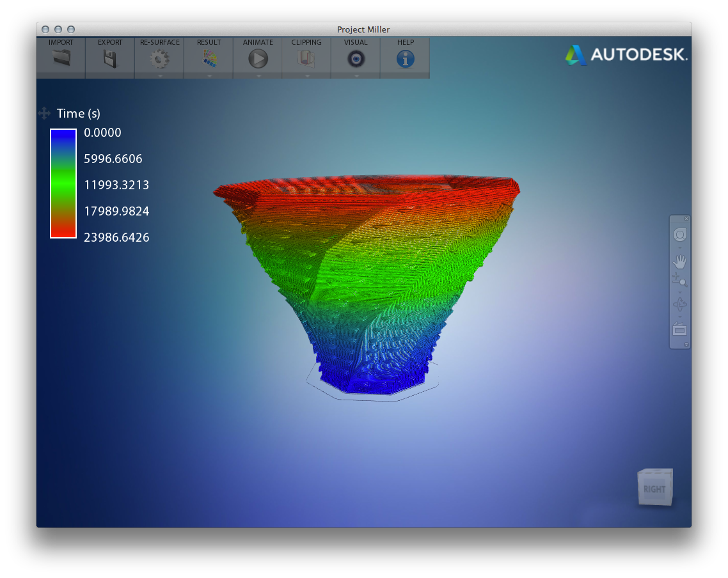Choose the Orbit rotation tool
This screenshot has width=728, height=578.
pos(679,304)
